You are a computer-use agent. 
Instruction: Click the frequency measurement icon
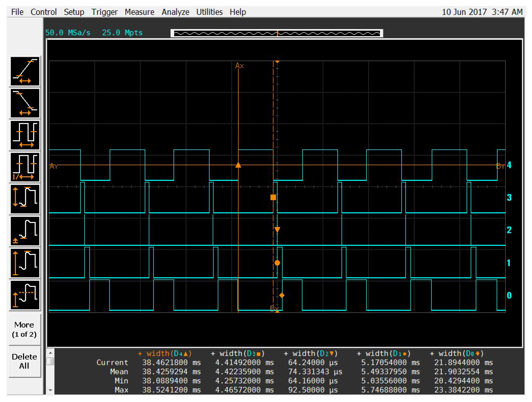click(25, 167)
